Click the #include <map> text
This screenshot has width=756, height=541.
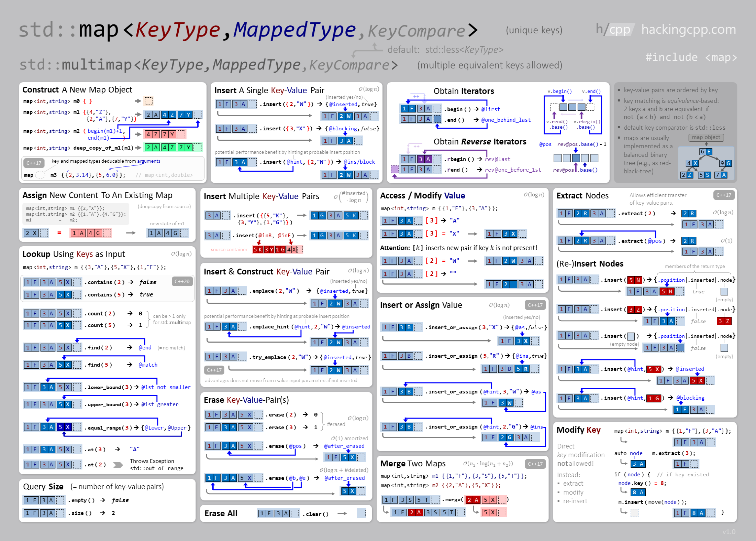point(691,57)
